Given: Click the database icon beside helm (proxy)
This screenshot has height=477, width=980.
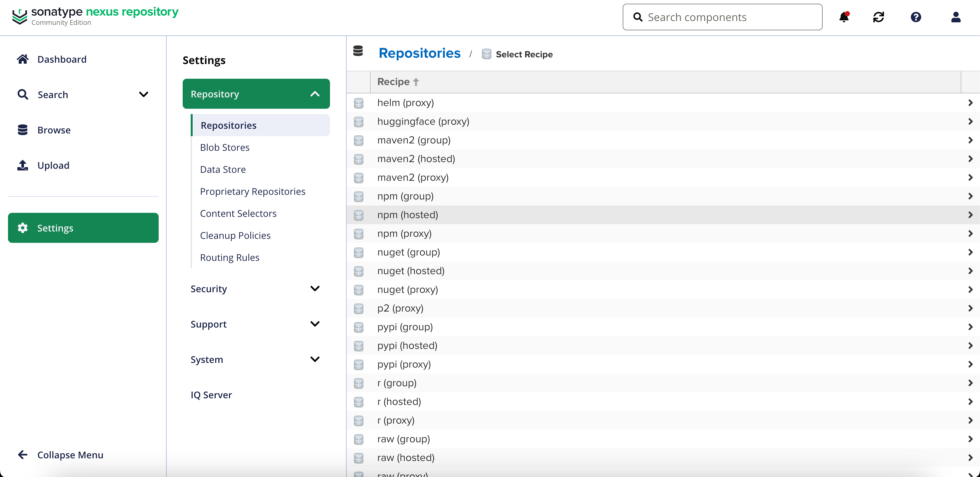Looking at the screenshot, I should (358, 103).
